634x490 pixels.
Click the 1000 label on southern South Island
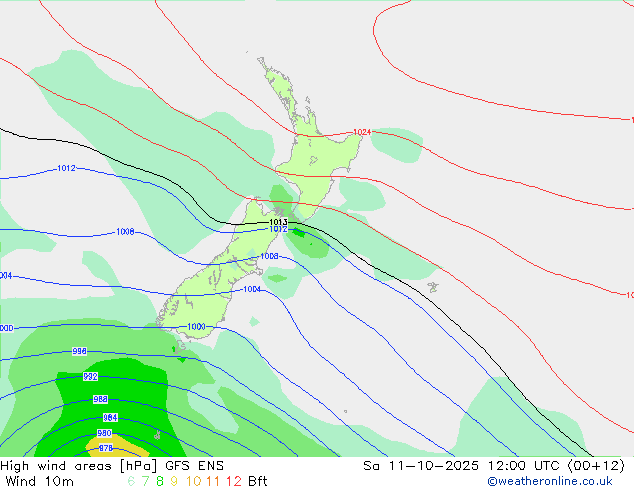(x=197, y=327)
